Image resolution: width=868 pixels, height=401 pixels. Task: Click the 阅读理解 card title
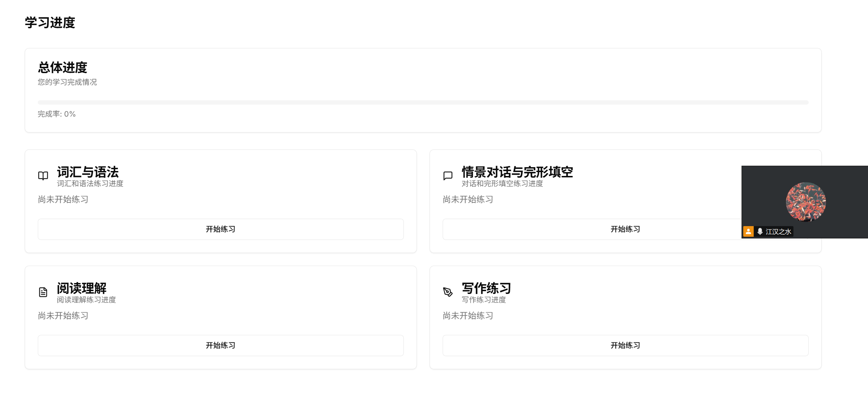click(81, 289)
